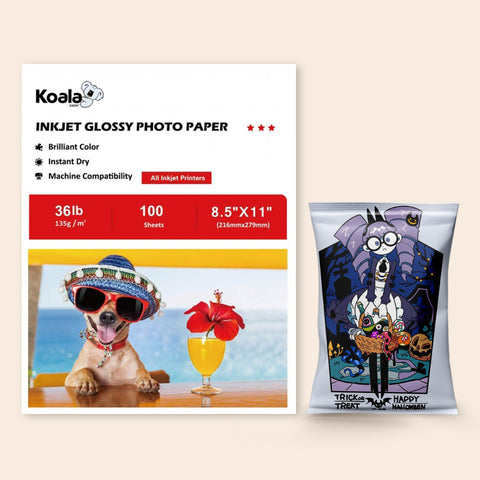Screen dimensions: 480x480
Task: Click the character's round glasses on the pouch
Action: pyautogui.click(x=383, y=241)
